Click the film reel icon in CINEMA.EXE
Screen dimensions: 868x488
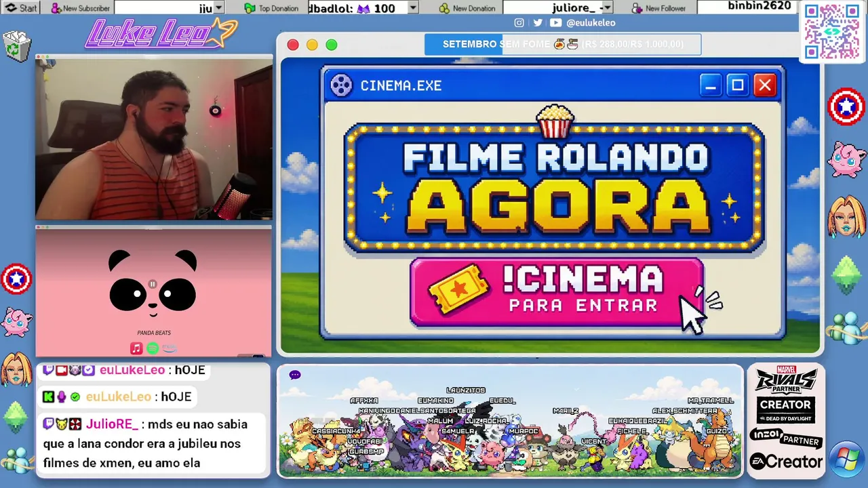pos(341,85)
